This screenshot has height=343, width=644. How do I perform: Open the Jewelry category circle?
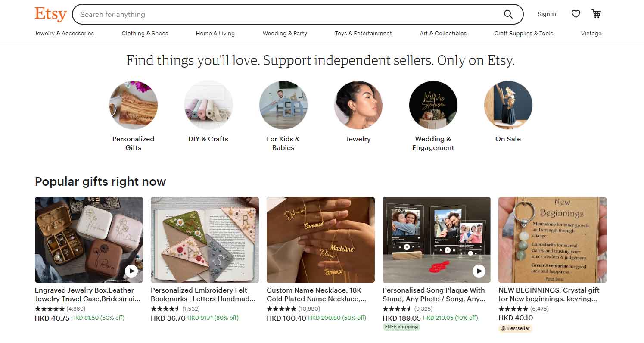(x=358, y=106)
